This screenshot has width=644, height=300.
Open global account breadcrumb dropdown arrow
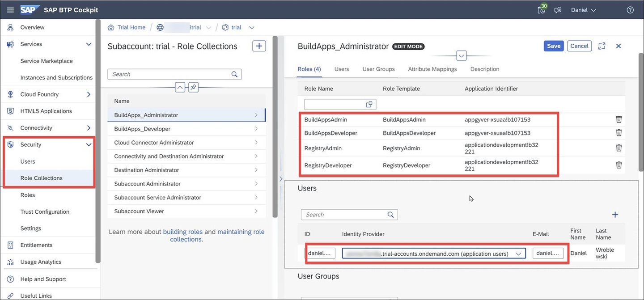(208, 28)
